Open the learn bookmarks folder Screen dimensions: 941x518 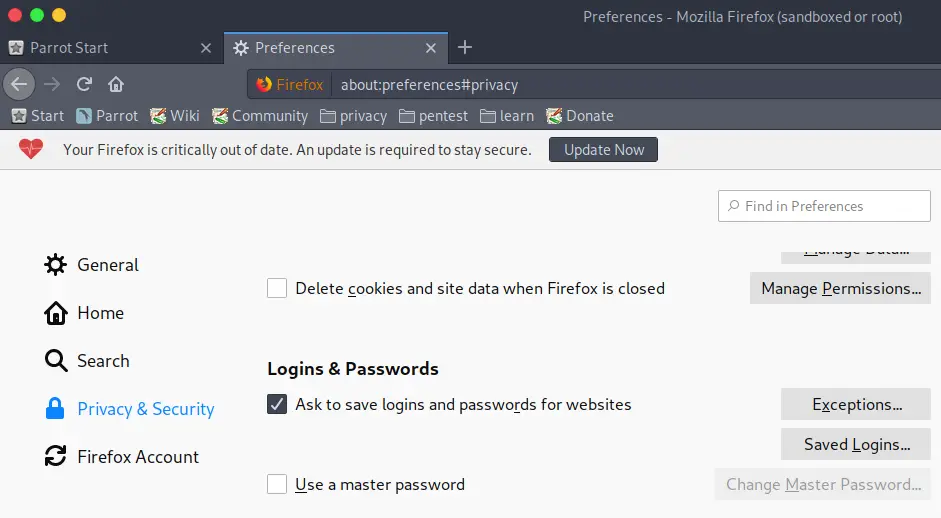(x=507, y=116)
